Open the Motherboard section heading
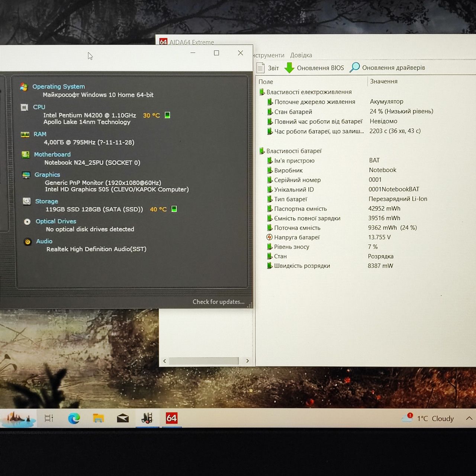This screenshot has width=476, height=476. (x=52, y=154)
